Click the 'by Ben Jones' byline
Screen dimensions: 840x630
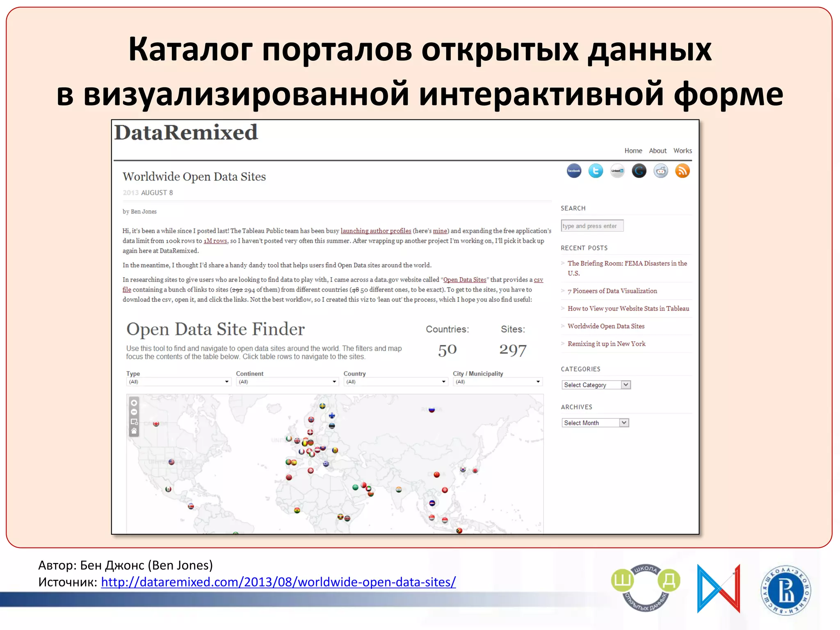pyautogui.click(x=139, y=212)
